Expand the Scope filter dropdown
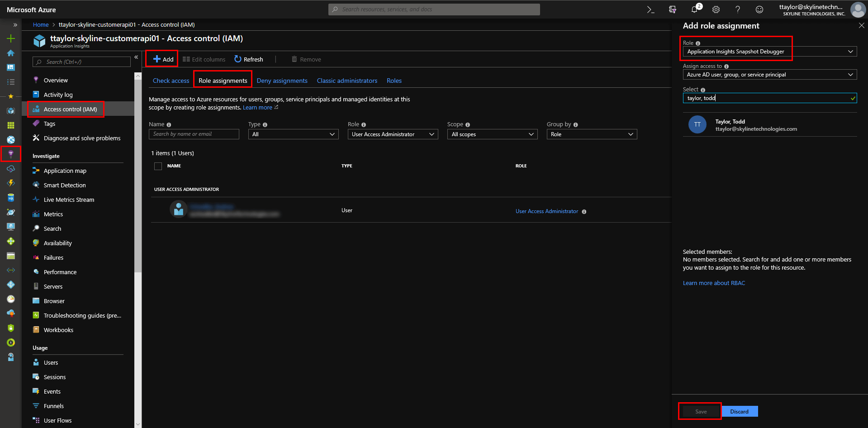This screenshot has height=428, width=868. tap(492, 134)
